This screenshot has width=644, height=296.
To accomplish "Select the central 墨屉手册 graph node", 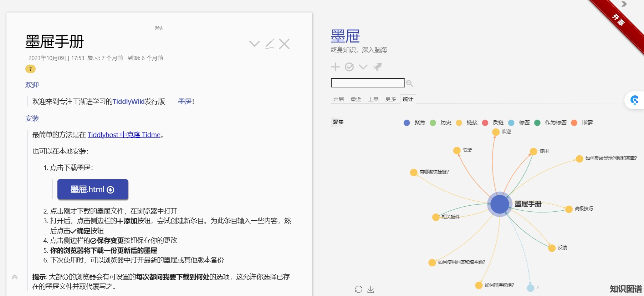I will pos(500,204).
